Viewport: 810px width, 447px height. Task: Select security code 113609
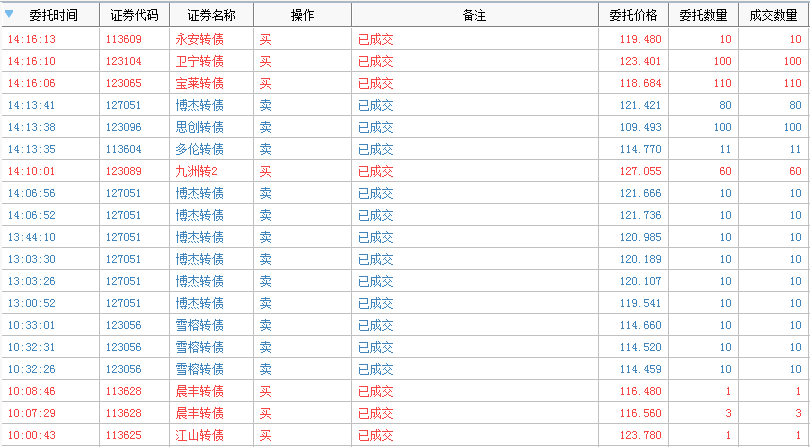pos(123,39)
